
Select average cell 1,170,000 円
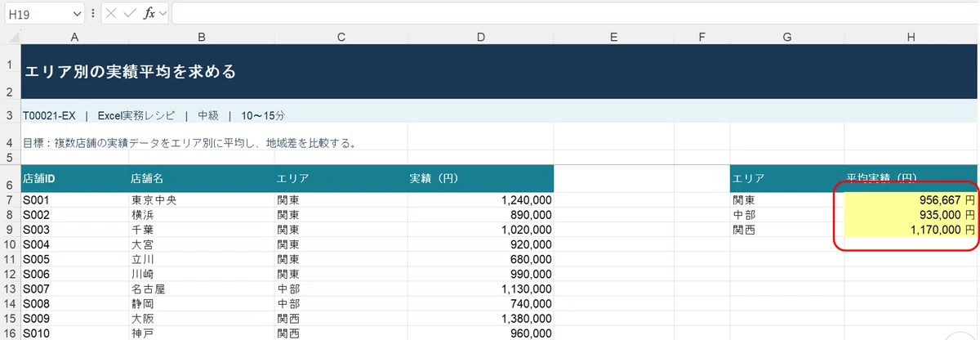[x=911, y=229]
